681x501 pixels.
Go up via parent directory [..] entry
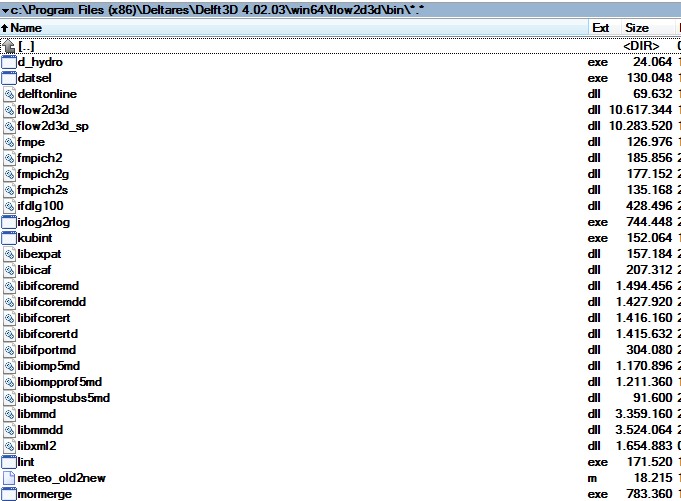[x=26, y=46]
